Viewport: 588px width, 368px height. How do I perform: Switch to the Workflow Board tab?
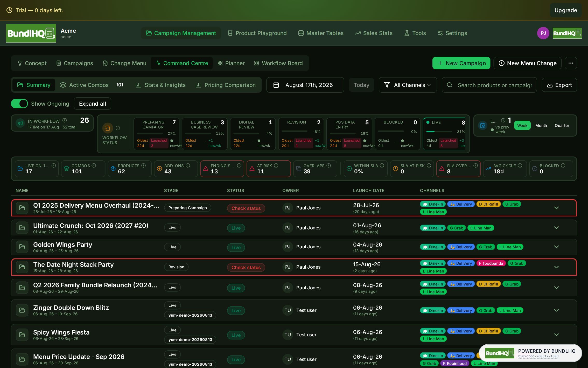(x=278, y=63)
